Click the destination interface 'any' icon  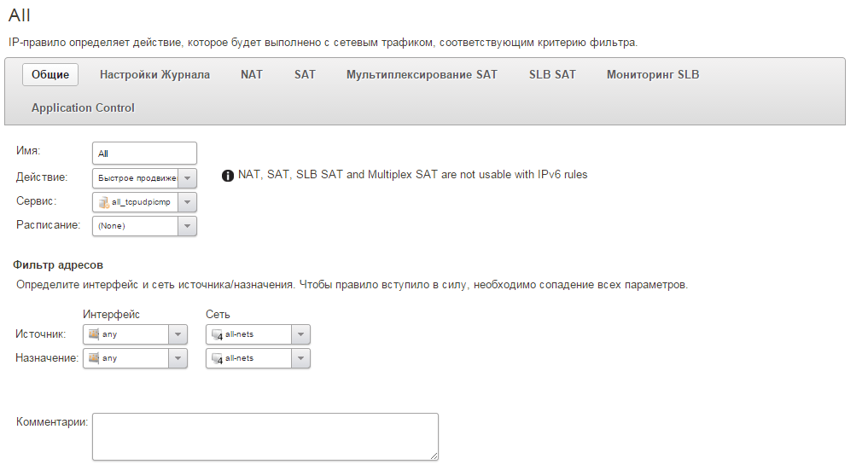[94, 358]
